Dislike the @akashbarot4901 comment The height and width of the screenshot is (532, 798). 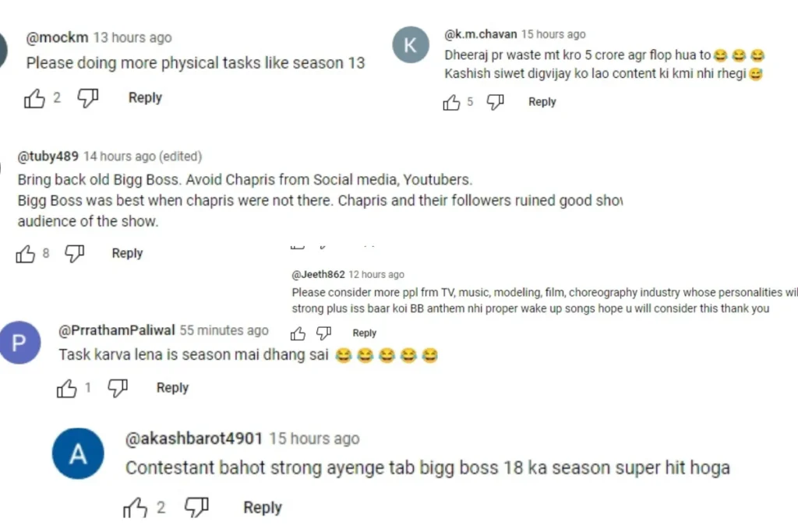pyautogui.click(x=196, y=507)
